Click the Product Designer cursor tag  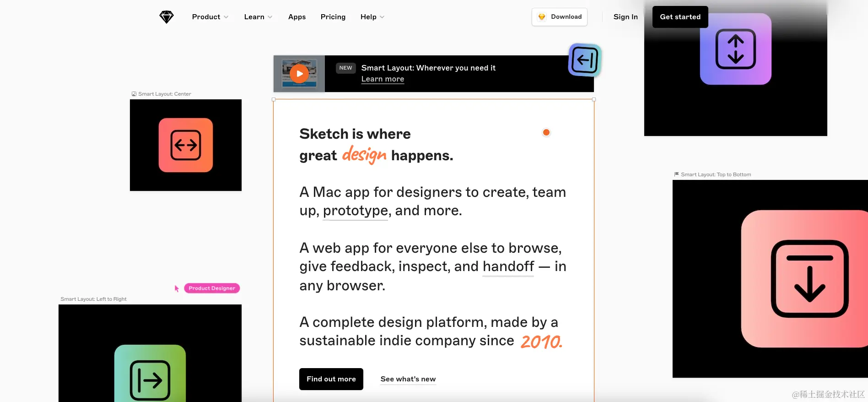pos(212,288)
